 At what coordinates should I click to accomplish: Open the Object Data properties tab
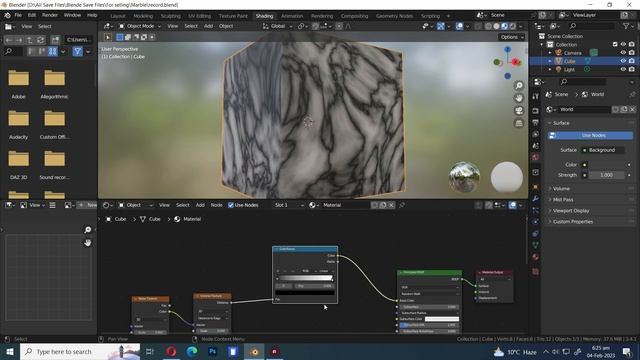[536, 245]
